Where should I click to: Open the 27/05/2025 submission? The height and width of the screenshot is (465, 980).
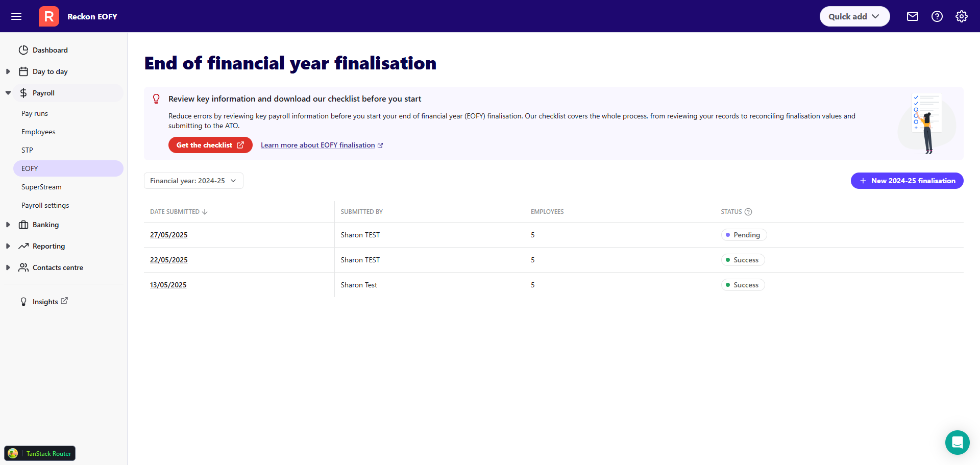(168, 235)
